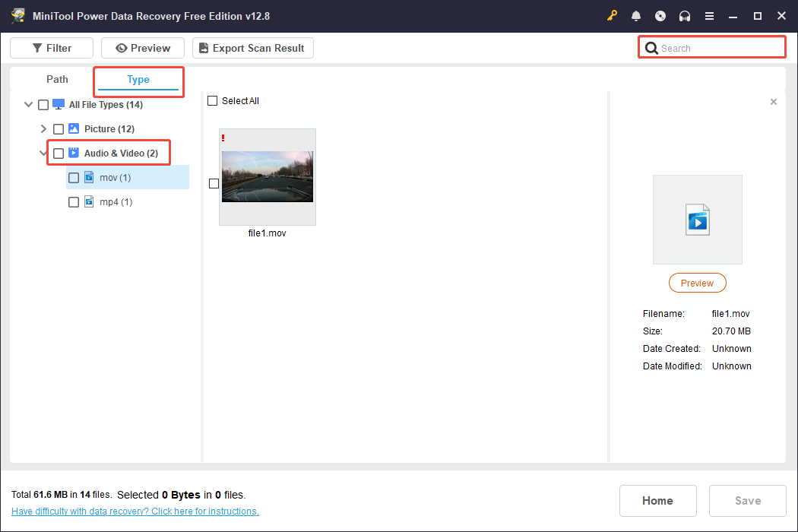Collapse the All File Types tree
798x532 pixels.
pyautogui.click(x=29, y=104)
